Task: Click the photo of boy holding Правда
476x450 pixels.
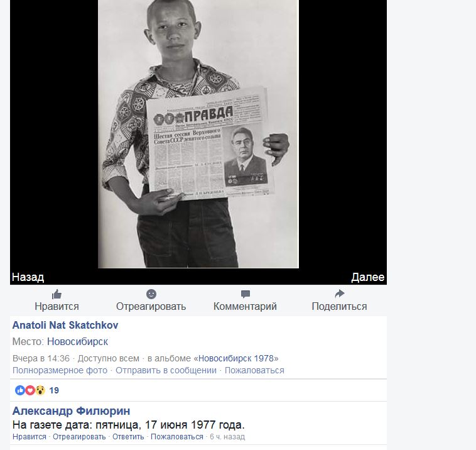Action: 198,134
